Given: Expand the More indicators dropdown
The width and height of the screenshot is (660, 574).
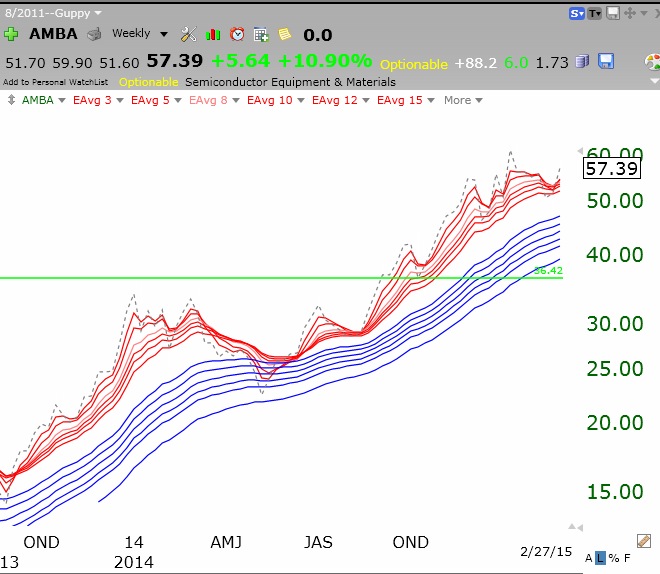Looking at the screenshot, I should [x=463, y=100].
